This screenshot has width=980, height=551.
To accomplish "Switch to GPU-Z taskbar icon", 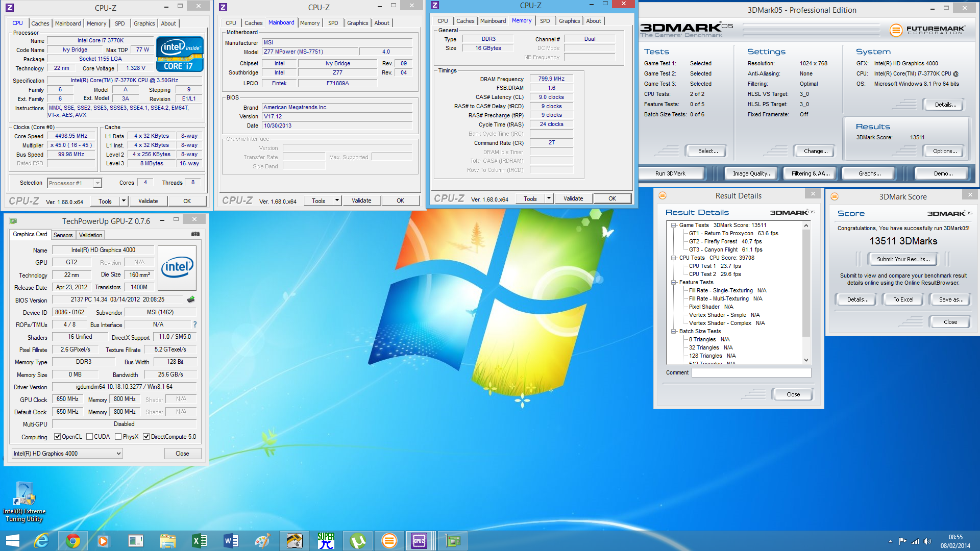I will tap(453, 541).
